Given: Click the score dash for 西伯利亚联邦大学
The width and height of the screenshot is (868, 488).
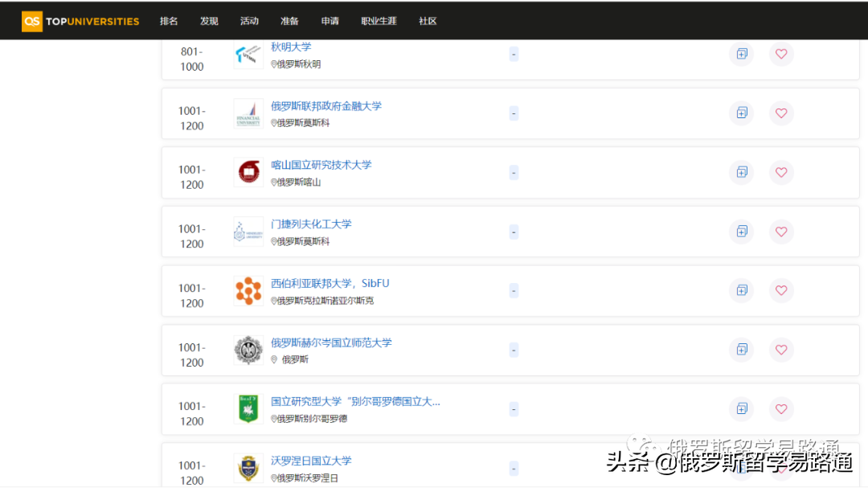Looking at the screenshot, I should [x=514, y=291].
